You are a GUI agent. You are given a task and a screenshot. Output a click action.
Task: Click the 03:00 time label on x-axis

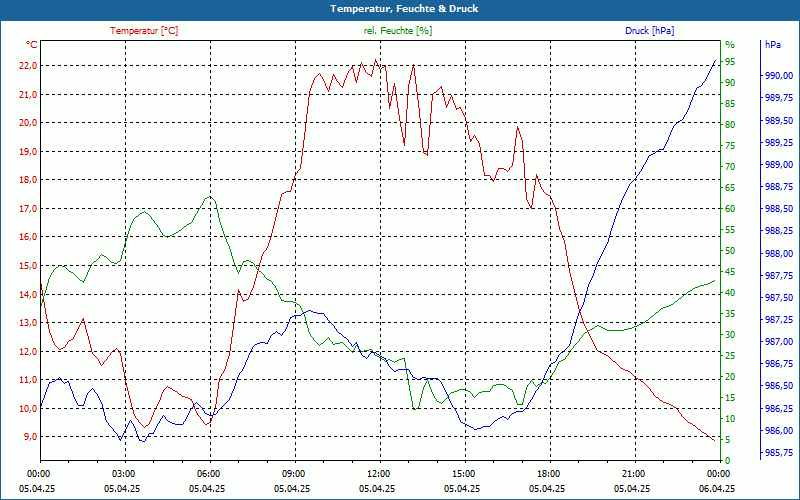pos(123,474)
